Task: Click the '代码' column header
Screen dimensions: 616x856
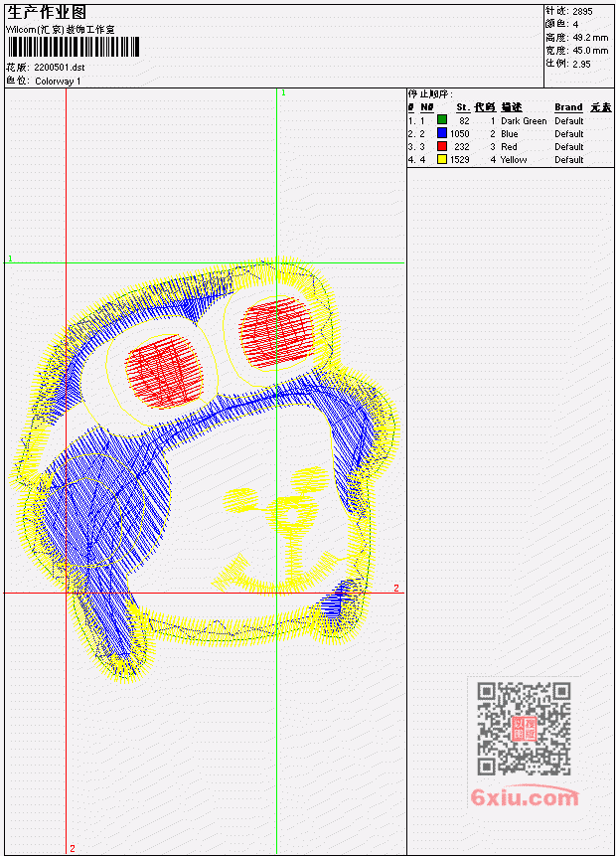Action: click(x=485, y=107)
